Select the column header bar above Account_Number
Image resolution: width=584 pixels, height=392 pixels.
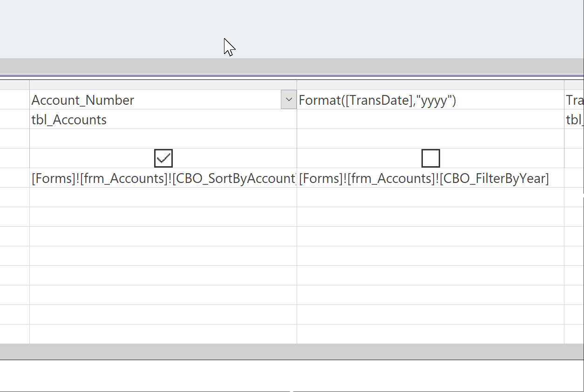tap(163, 85)
